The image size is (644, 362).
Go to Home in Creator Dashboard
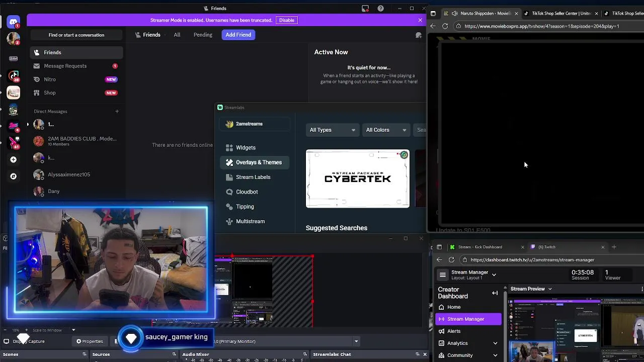pos(468,307)
